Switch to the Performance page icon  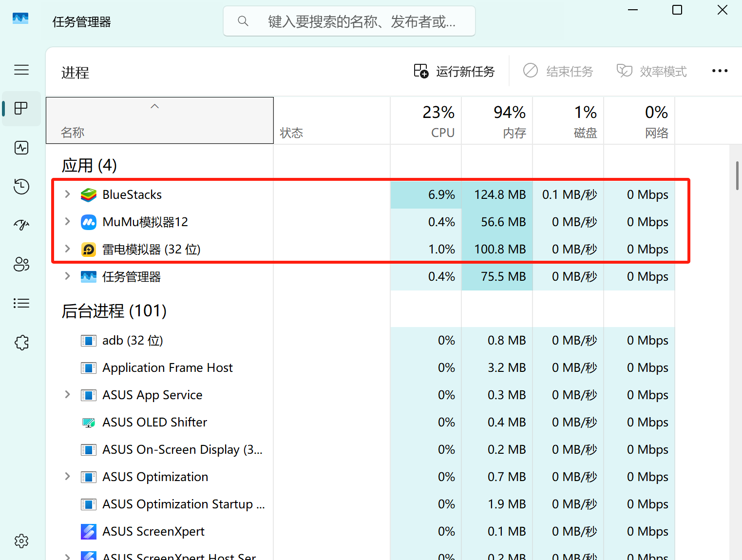[21, 148]
